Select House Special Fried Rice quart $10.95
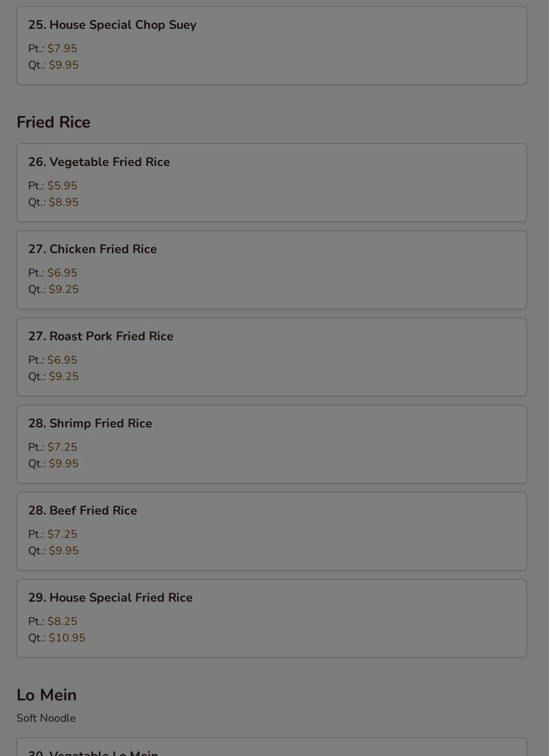Screen dimensions: 549x756 click(67, 637)
